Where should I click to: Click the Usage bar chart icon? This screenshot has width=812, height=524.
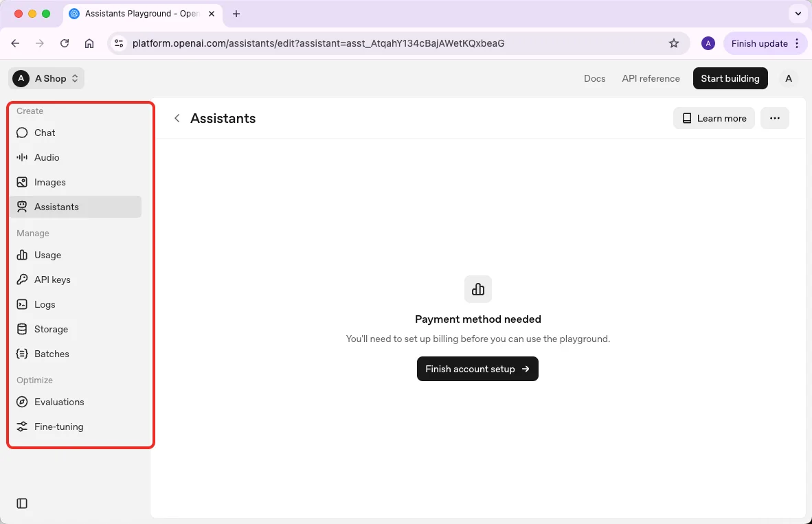click(22, 255)
